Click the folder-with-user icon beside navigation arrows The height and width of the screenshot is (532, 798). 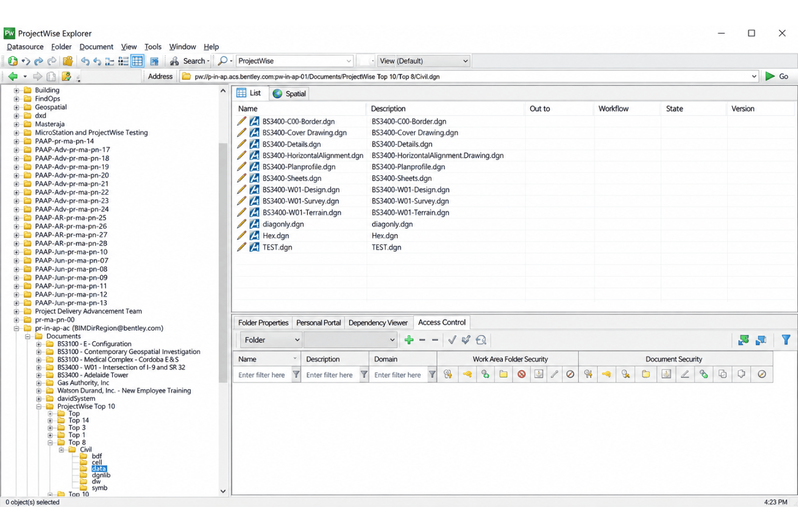[x=66, y=77]
